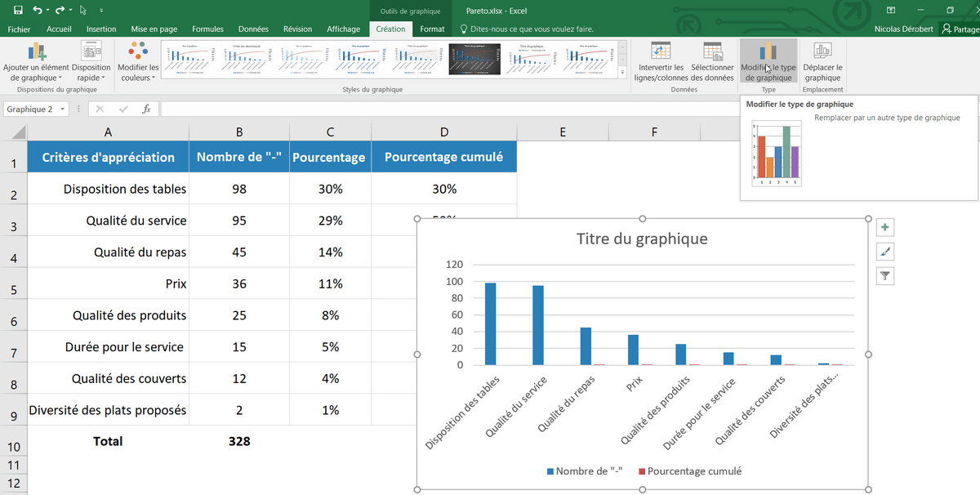Click the formula bar Enter checkmark icon
The width and height of the screenshot is (980, 495).
(x=123, y=109)
